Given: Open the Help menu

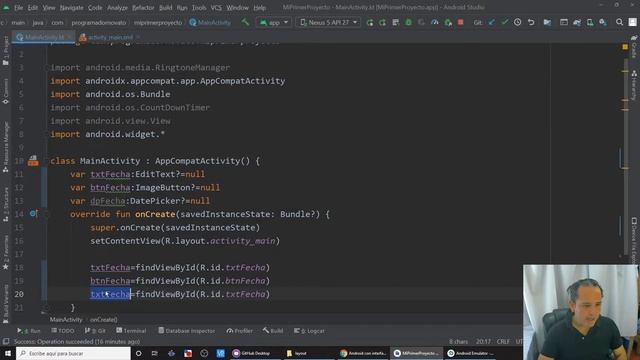Looking at the screenshot, I should coord(259,7).
